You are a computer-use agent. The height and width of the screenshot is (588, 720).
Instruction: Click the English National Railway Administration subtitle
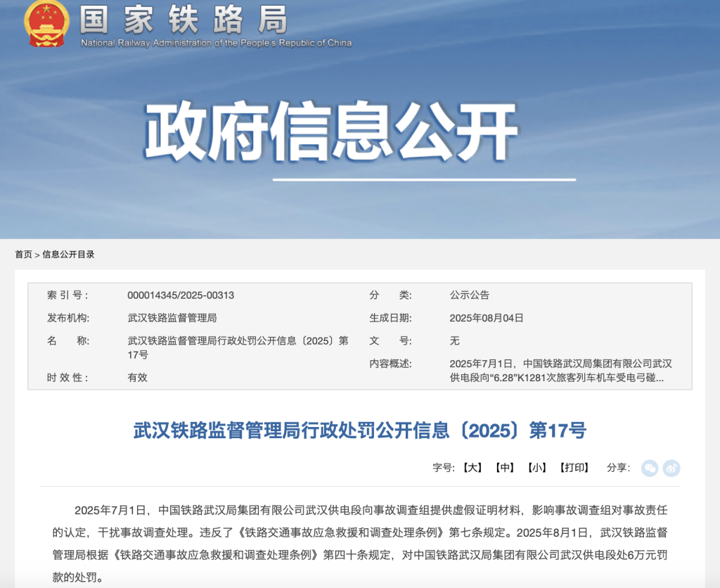coord(216,43)
